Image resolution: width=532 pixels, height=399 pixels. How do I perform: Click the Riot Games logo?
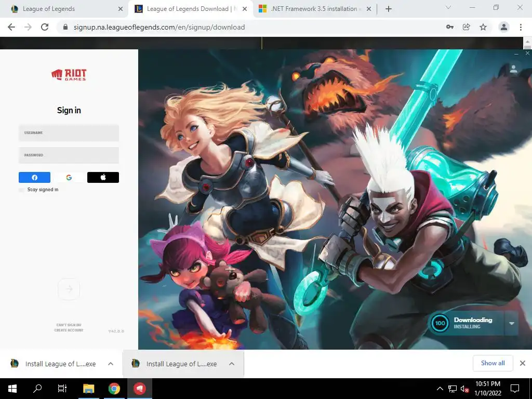coord(69,75)
